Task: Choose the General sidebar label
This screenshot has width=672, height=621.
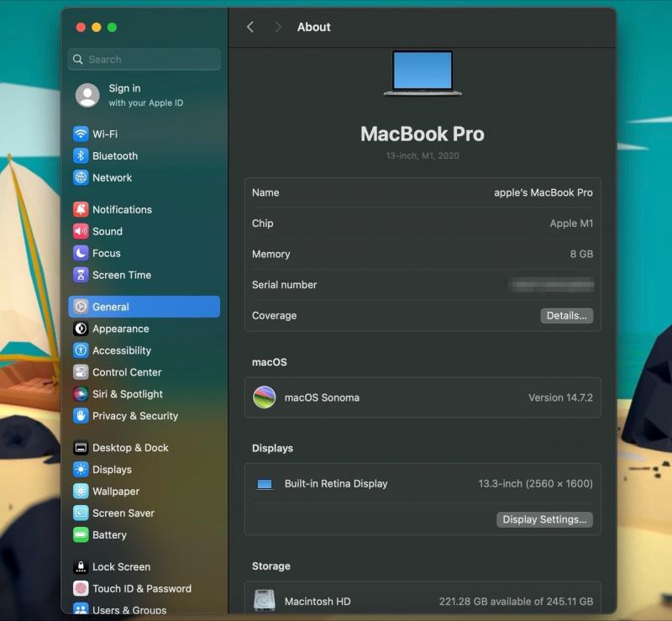Action: click(111, 307)
